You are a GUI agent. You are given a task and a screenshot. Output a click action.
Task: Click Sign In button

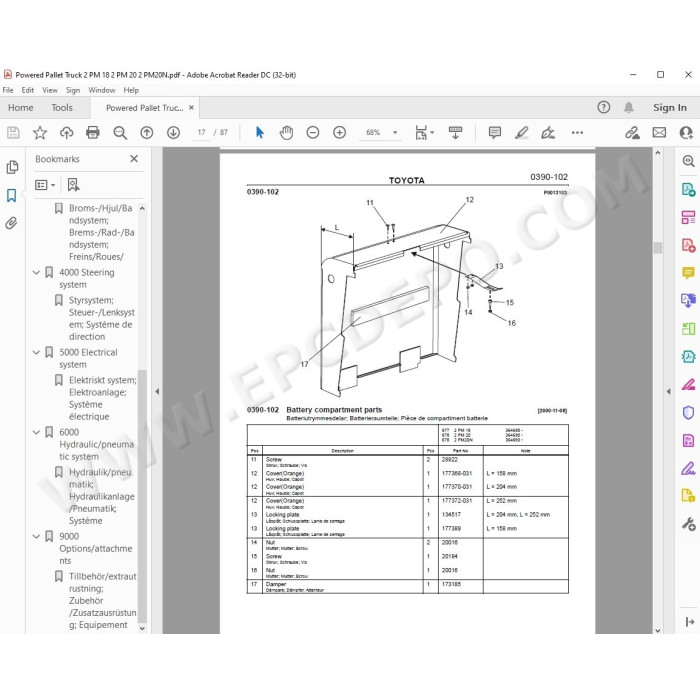670,108
